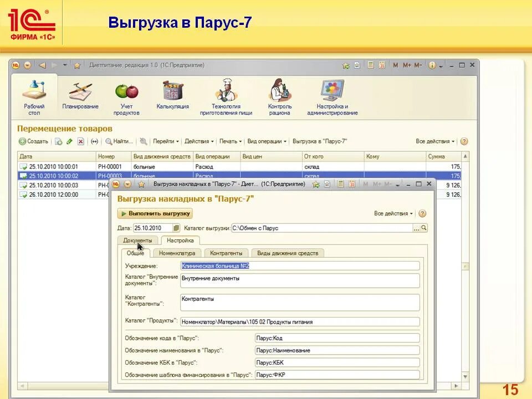This screenshot has width=532, height=399.
Task: Open the Учет продуктов section
Action: pos(126,99)
